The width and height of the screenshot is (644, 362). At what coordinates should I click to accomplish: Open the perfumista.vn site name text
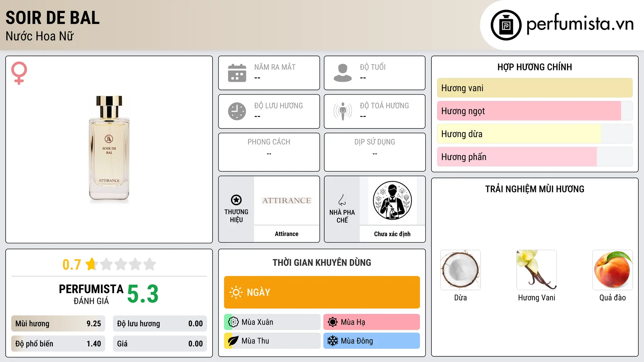[580, 24]
